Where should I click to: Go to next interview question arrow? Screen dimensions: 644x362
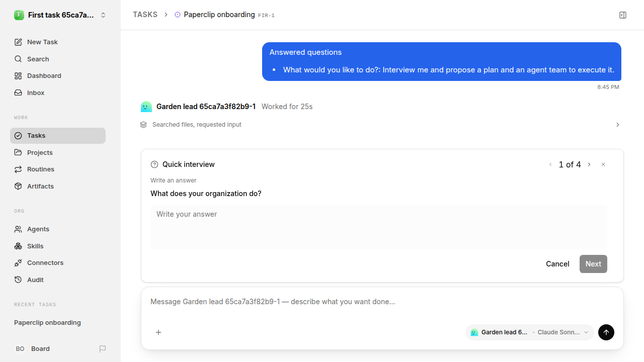pos(589,164)
